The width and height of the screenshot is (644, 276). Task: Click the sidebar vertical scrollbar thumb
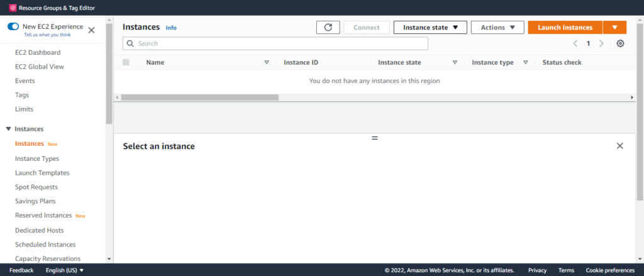(109, 74)
